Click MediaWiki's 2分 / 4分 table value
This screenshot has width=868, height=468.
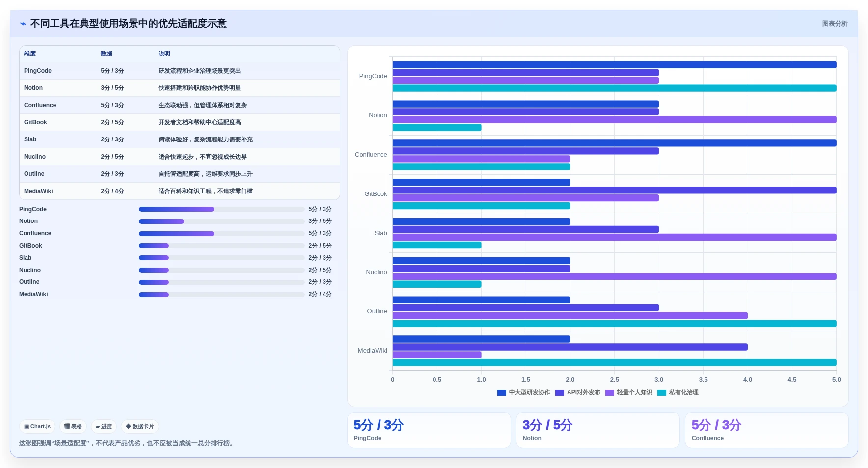click(x=112, y=191)
